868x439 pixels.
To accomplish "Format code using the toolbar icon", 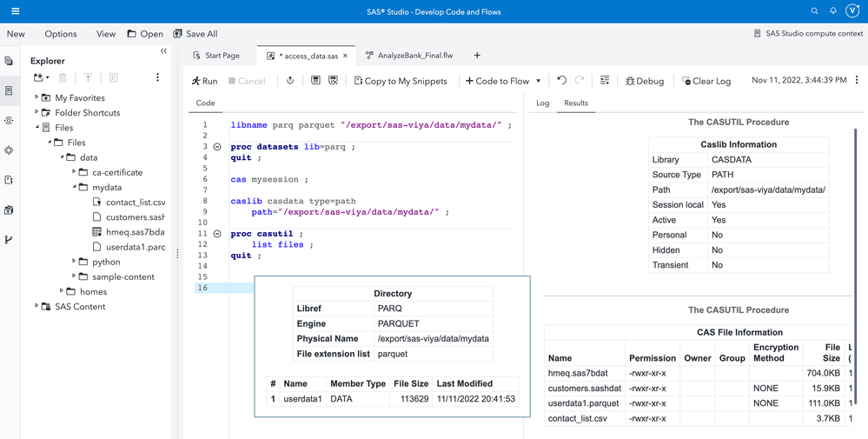I will [x=605, y=81].
